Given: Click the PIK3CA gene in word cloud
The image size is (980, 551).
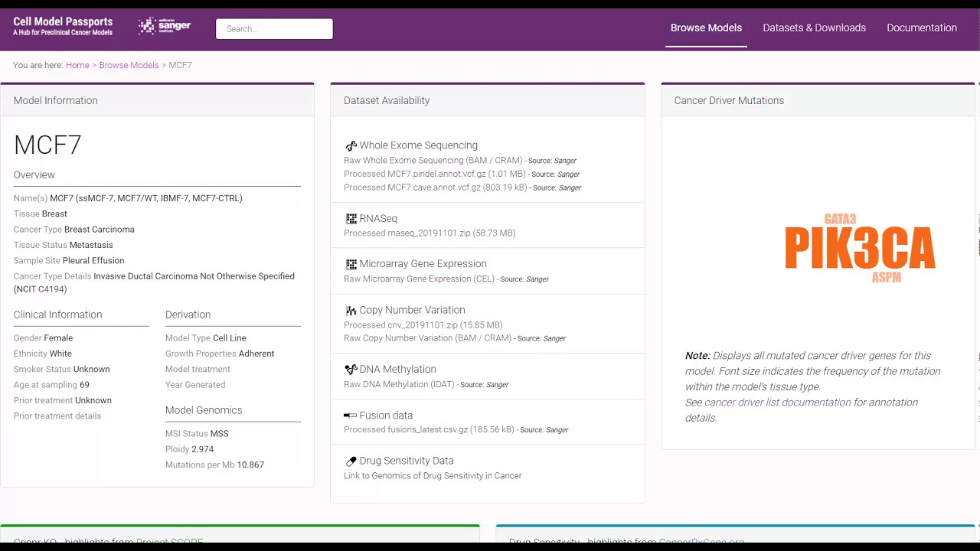Looking at the screenshot, I should pos(860,248).
